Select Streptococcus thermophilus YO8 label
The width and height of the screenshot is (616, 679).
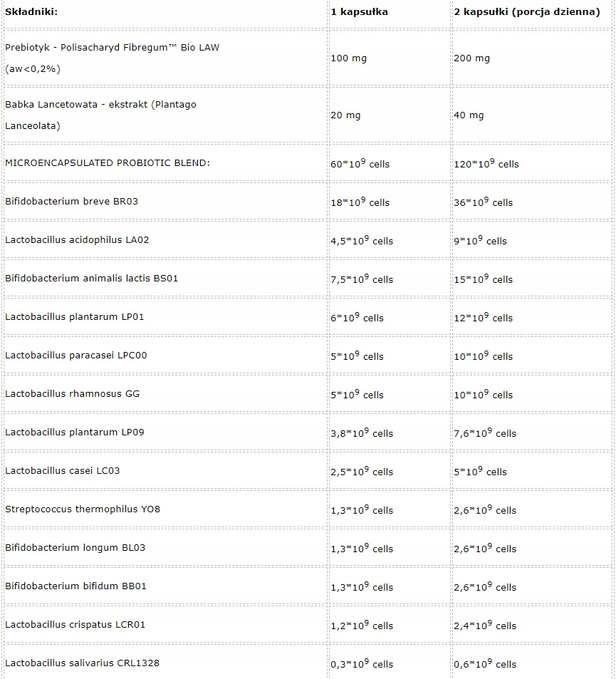(x=83, y=509)
